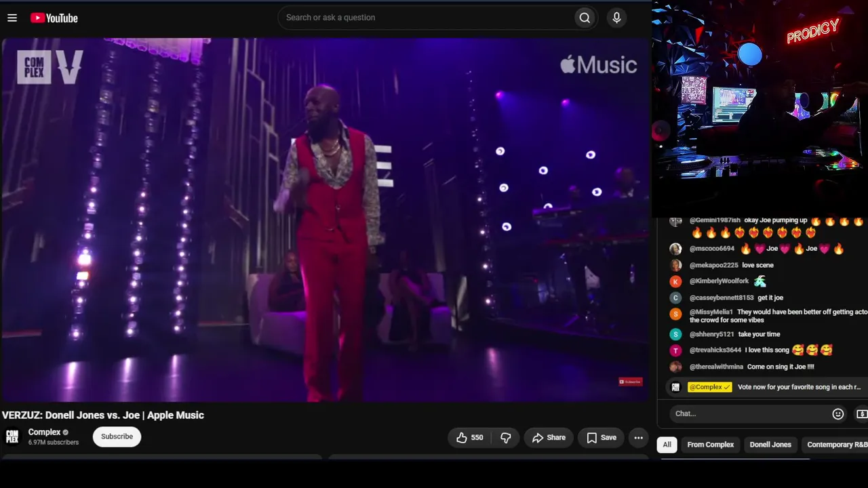Select the "Contemporary R&B" filter chip

(836, 445)
